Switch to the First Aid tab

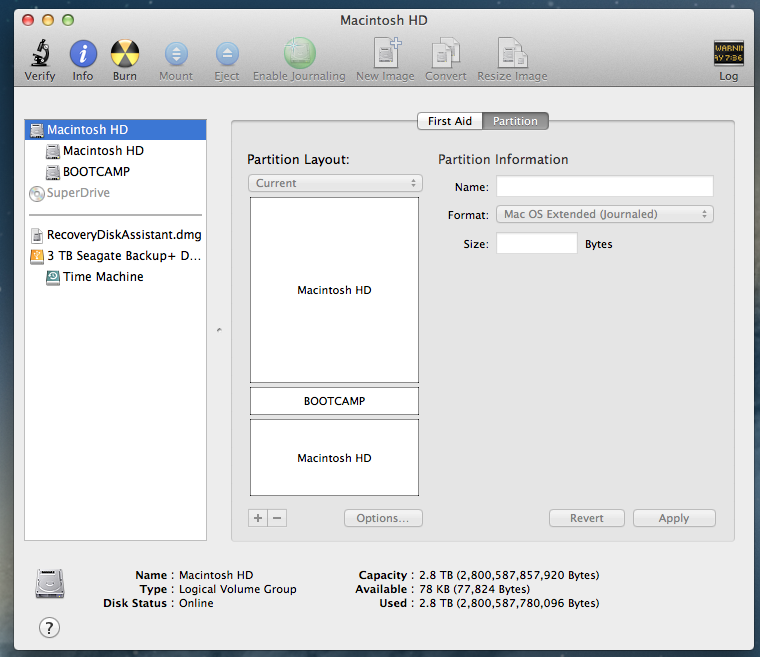449,121
